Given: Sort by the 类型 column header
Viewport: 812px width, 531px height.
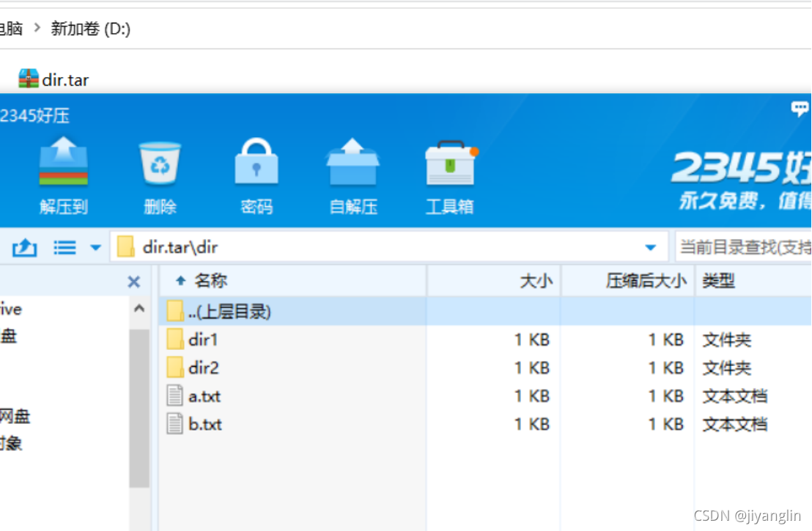Looking at the screenshot, I should pyautogui.click(x=753, y=281).
